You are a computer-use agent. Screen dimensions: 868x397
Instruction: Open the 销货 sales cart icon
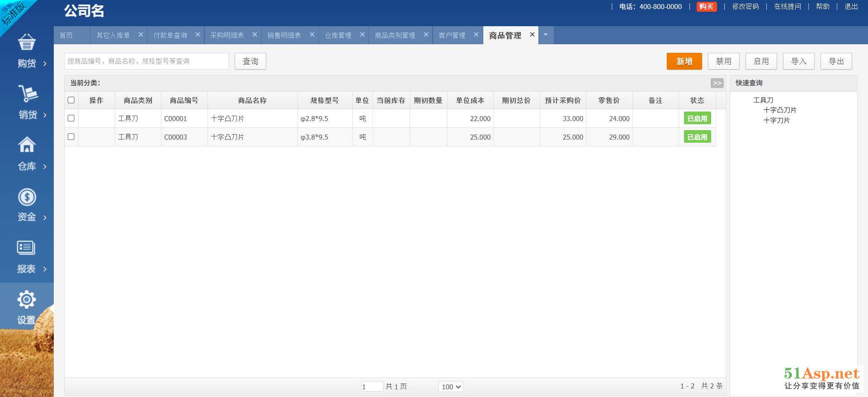tap(28, 94)
